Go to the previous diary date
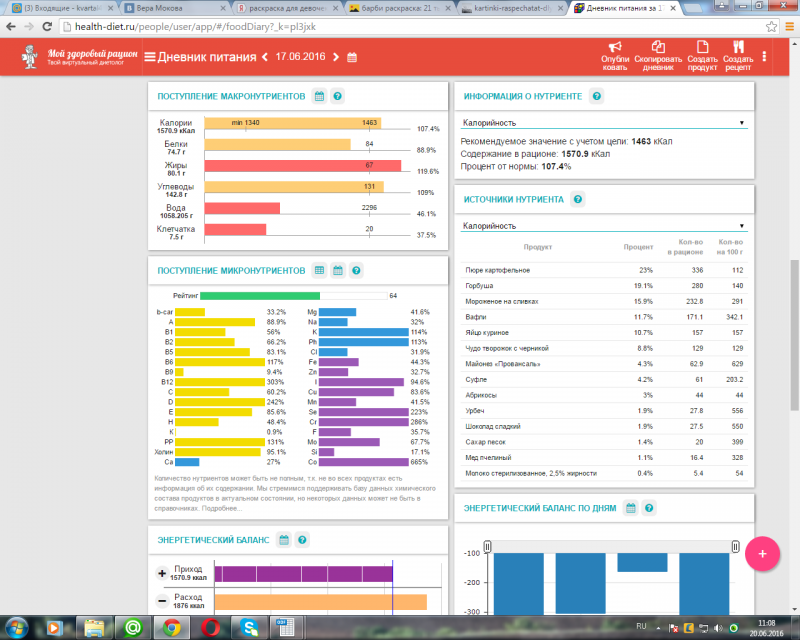Image resolution: width=800 pixels, height=640 pixels. pyautogui.click(x=265, y=57)
